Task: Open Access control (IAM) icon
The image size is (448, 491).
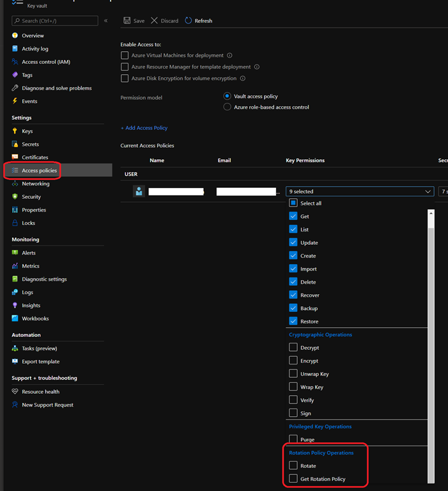Action: (x=15, y=62)
